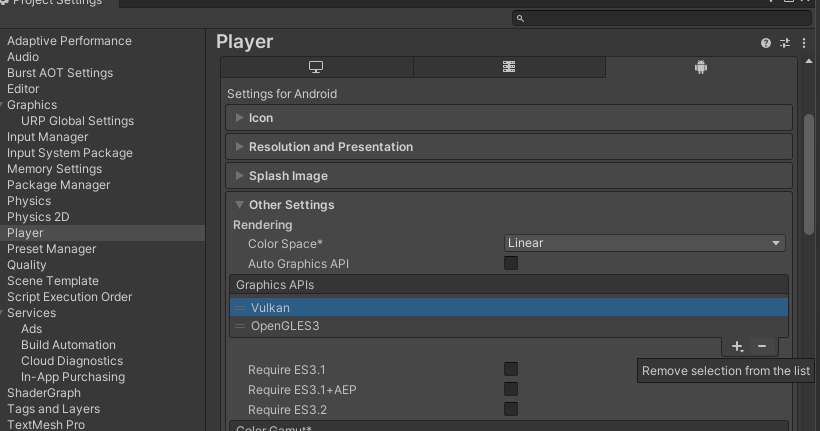This screenshot has width=820, height=431.
Task: Open Adaptive Performance settings
Action: pyautogui.click(x=69, y=41)
